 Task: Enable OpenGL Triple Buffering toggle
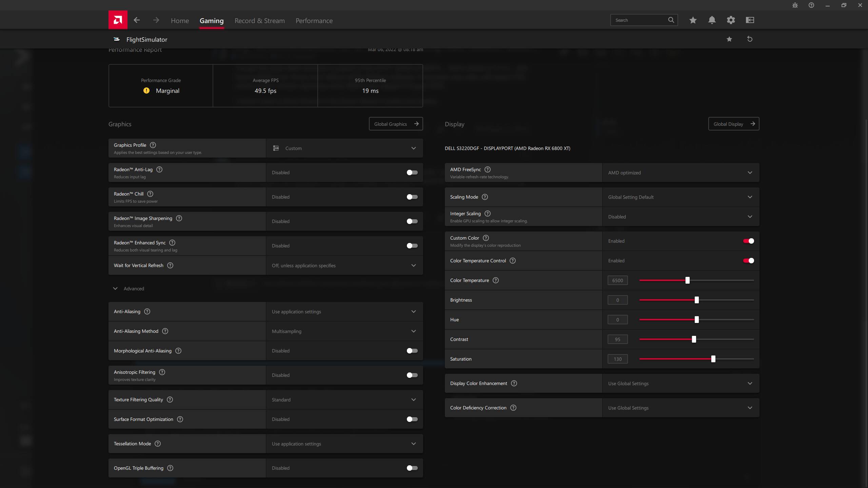412,468
